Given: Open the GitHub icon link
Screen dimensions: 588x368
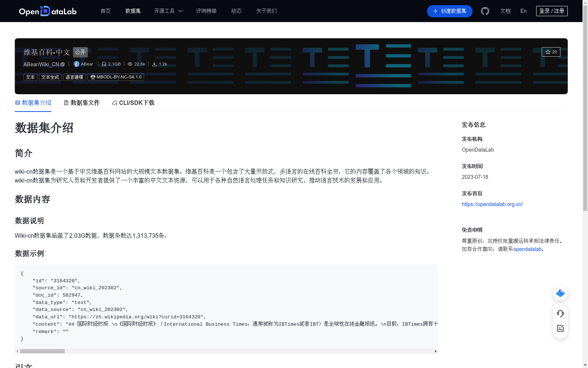Looking at the screenshot, I should (x=485, y=11).
